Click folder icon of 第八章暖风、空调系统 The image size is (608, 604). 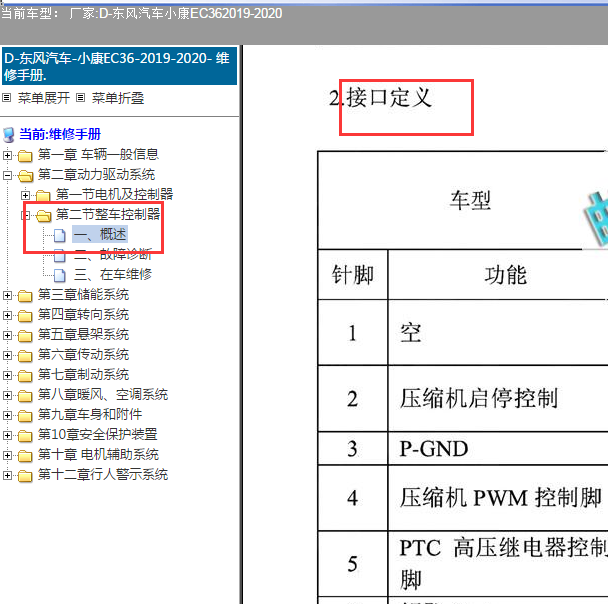[25, 396]
